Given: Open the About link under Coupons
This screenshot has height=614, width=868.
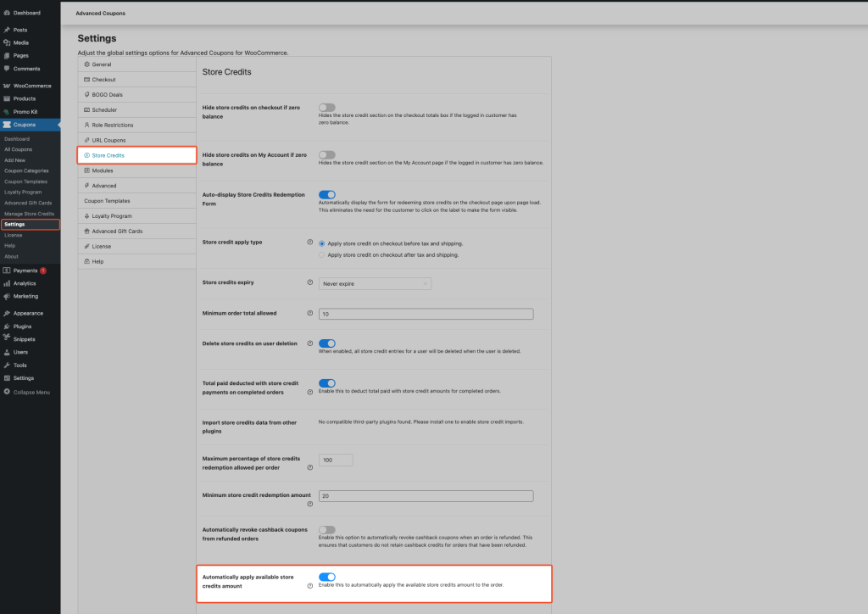Looking at the screenshot, I should click(12, 256).
